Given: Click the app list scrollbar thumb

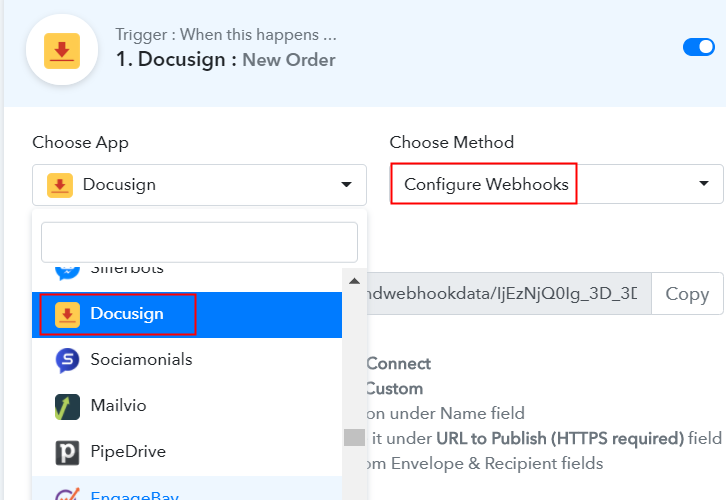Looking at the screenshot, I should click(x=354, y=438).
